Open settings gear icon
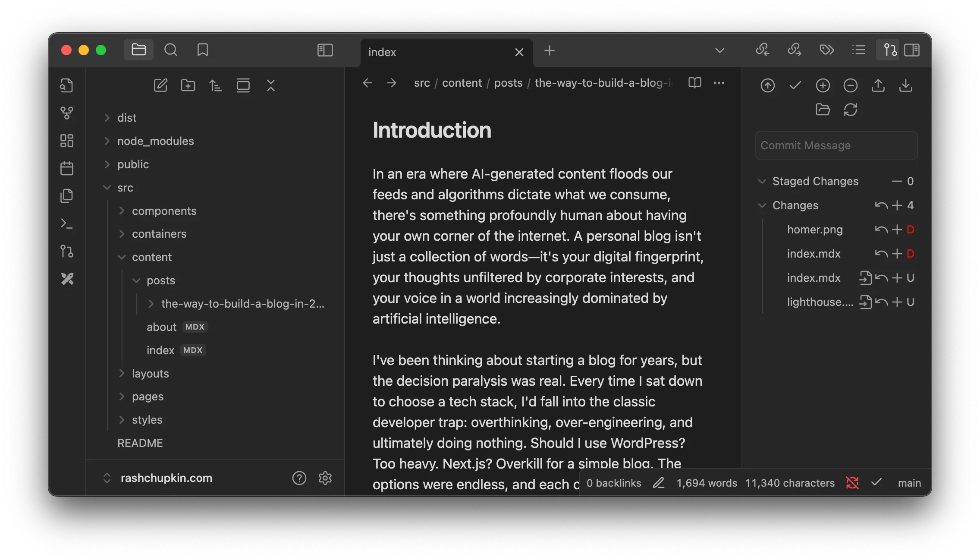980x560 pixels. click(x=325, y=478)
